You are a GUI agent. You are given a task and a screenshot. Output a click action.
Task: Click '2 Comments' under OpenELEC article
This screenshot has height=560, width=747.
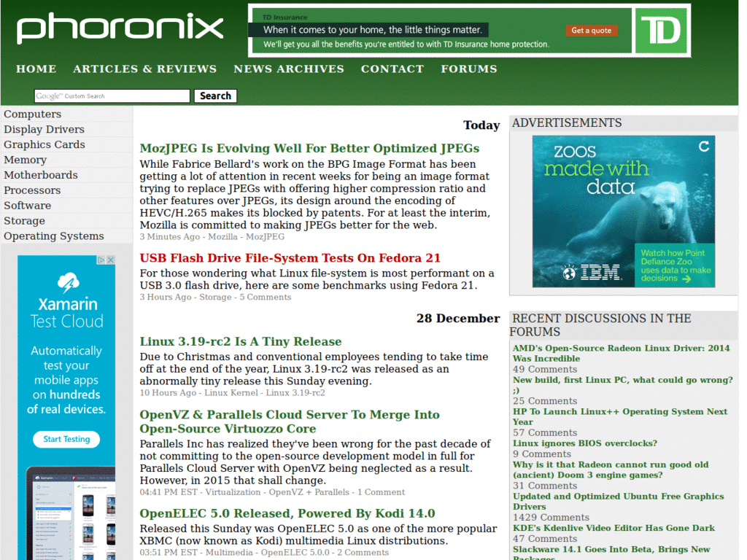[x=363, y=553]
